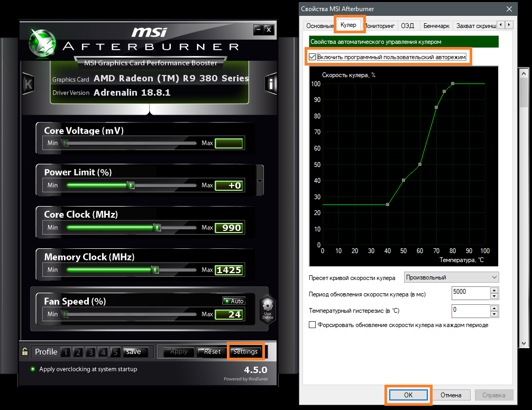Image resolution: width=532 pixels, height=410 pixels.
Task: Switch to the Бенчмарк tab
Action: (x=436, y=26)
